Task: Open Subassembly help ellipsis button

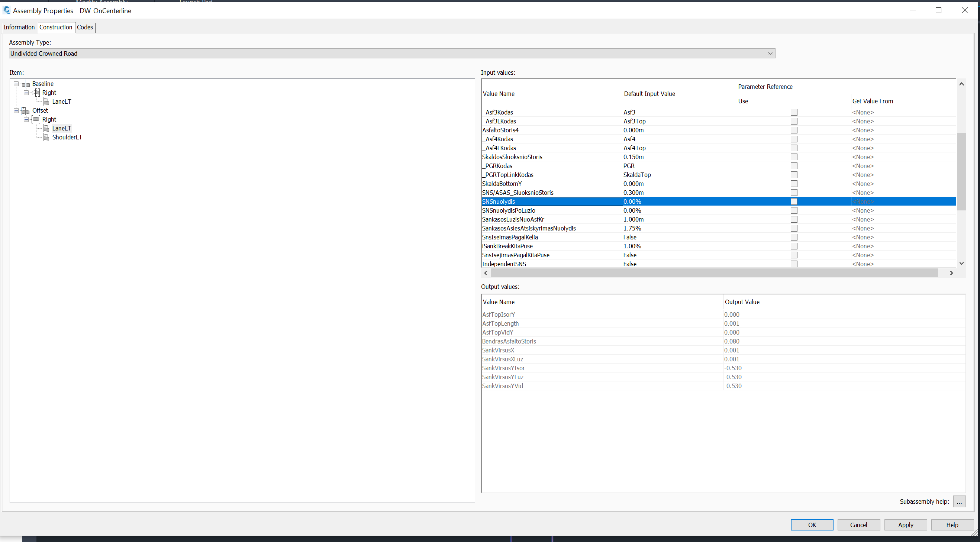Action: pos(959,502)
